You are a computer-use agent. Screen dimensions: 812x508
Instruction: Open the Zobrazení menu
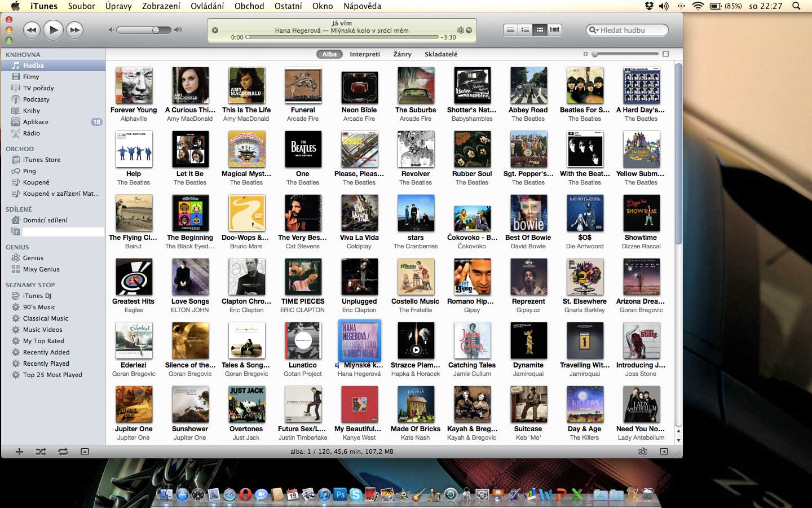pyautogui.click(x=161, y=6)
